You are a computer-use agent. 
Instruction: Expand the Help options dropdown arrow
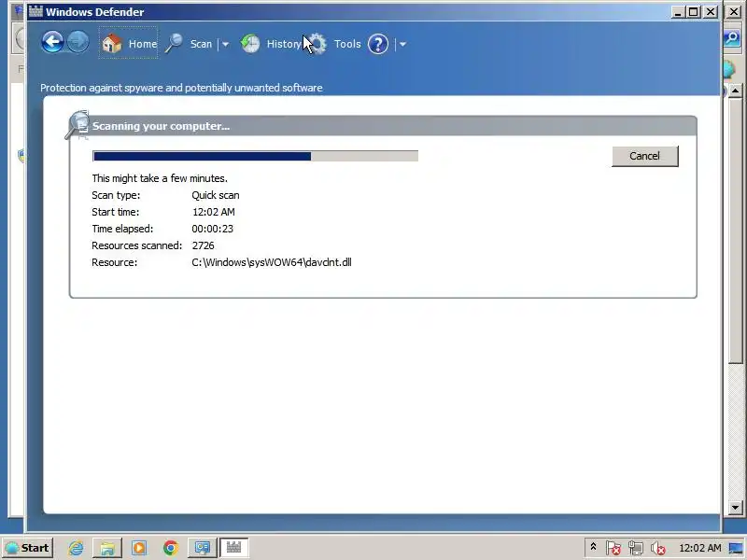pos(402,44)
